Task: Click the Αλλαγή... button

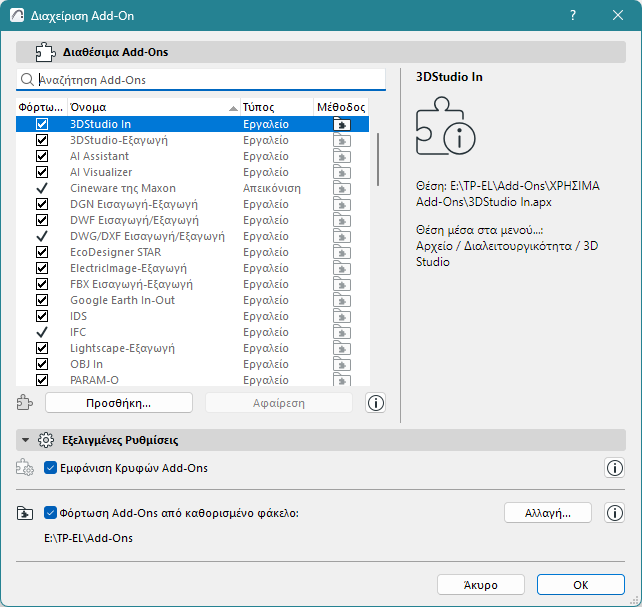Action: click(x=547, y=513)
